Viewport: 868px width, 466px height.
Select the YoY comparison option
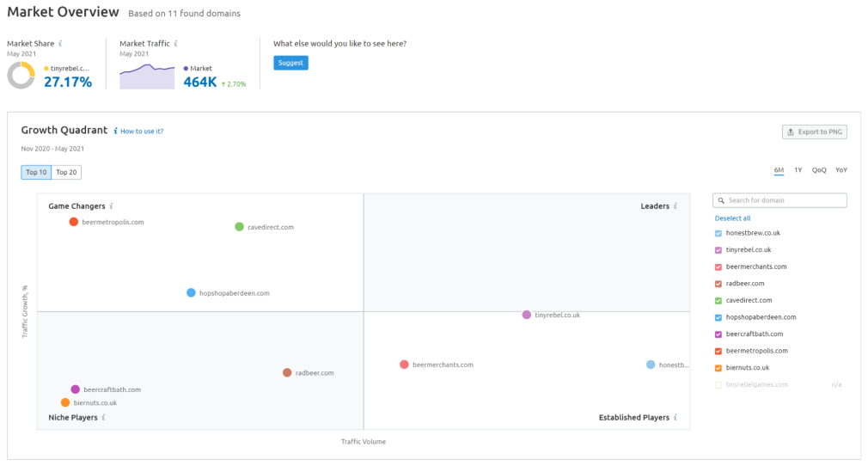click(841, 170)
